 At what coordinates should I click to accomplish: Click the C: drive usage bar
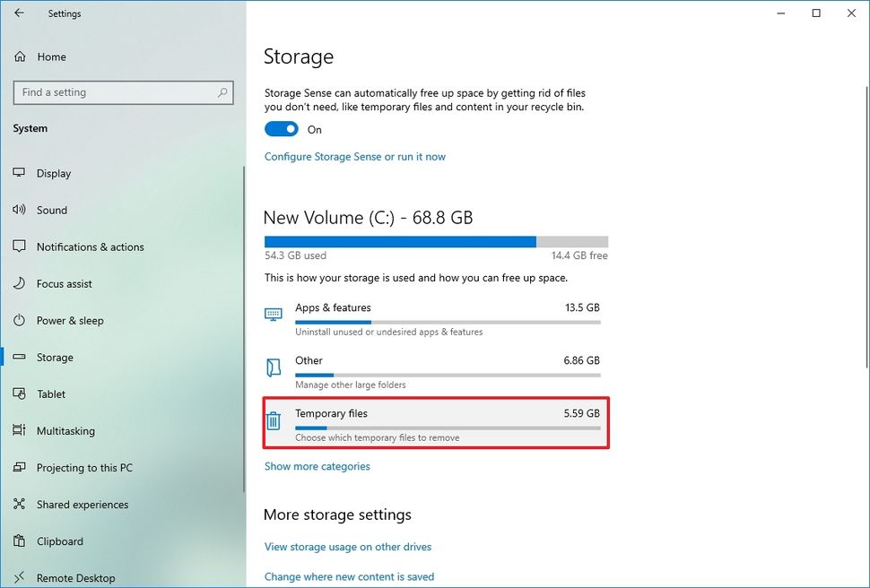pos(436,241)
